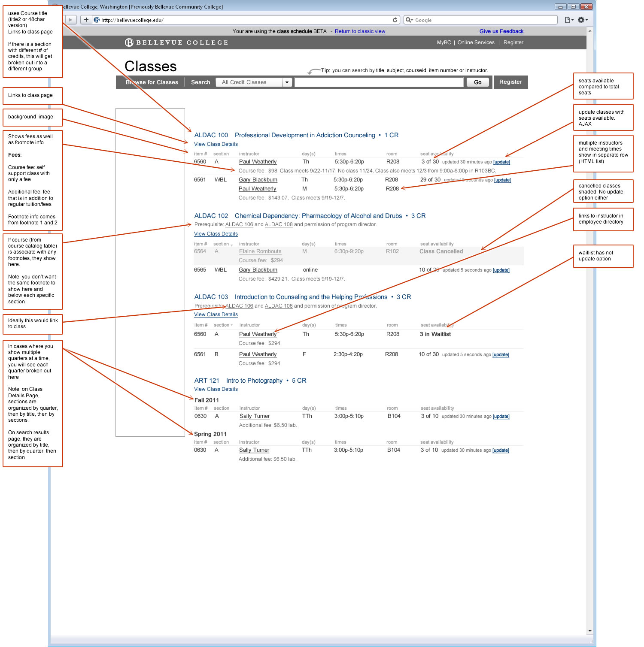Open Return to classic view link

coord(360,31)
